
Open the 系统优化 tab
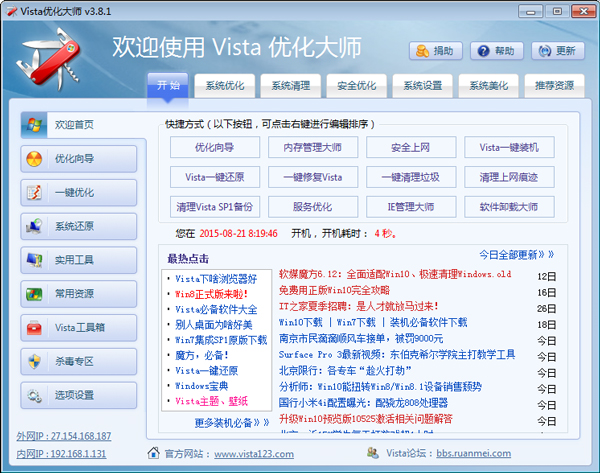[225, 85]
